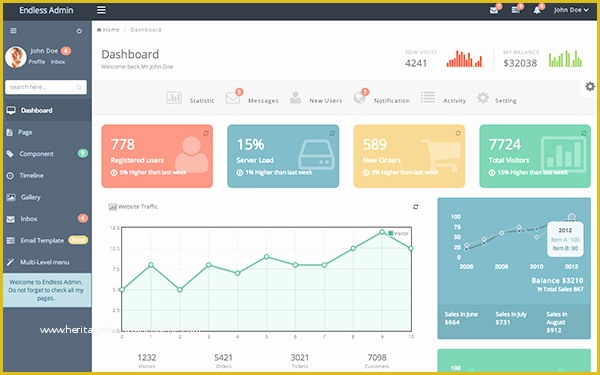Click the 5421 Orders stat

click(x=223, y=361)
